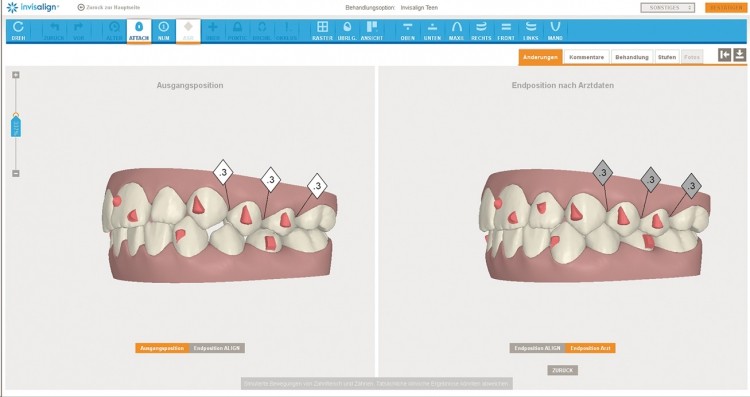Click the download arrow icon
This screenshot has width=750, height=397.
[739, 55]
